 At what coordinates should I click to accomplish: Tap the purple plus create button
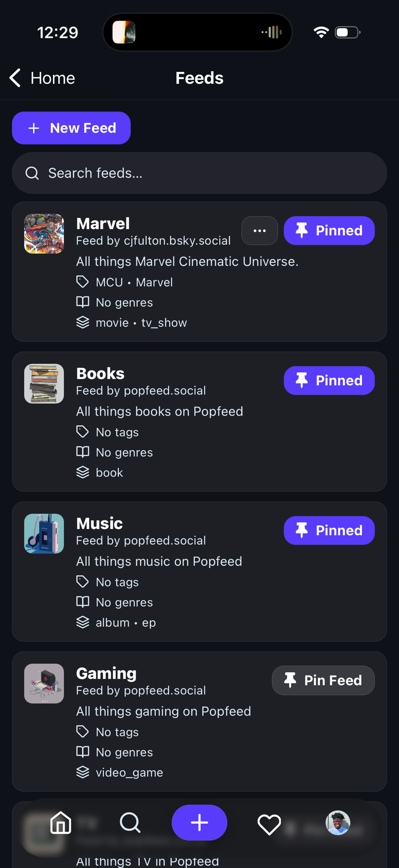pos(199,822)
